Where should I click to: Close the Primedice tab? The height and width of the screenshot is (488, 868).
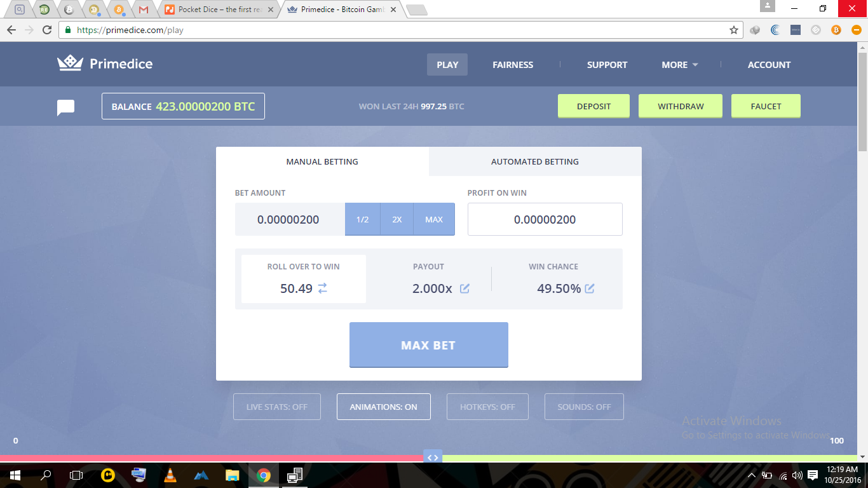392,10
